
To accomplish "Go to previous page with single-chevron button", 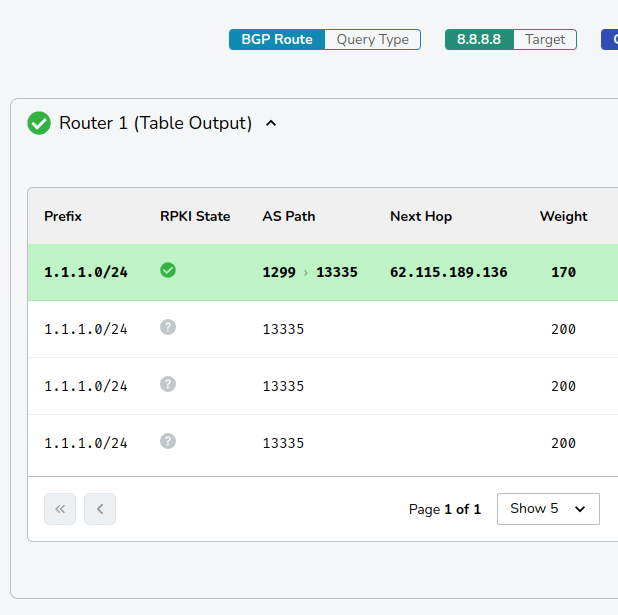I will point(100,509).
